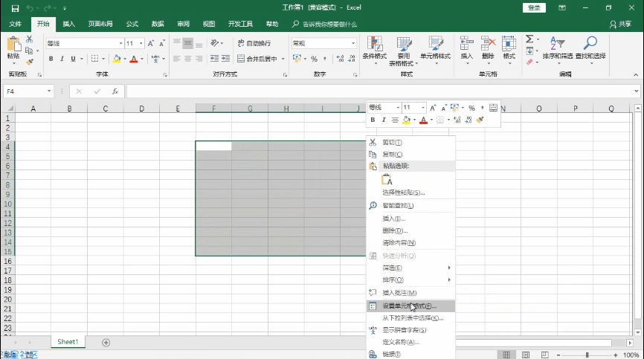
Task: Choose Format Cells (设置单元格格式) from the context menu
Action: [410, 305]
